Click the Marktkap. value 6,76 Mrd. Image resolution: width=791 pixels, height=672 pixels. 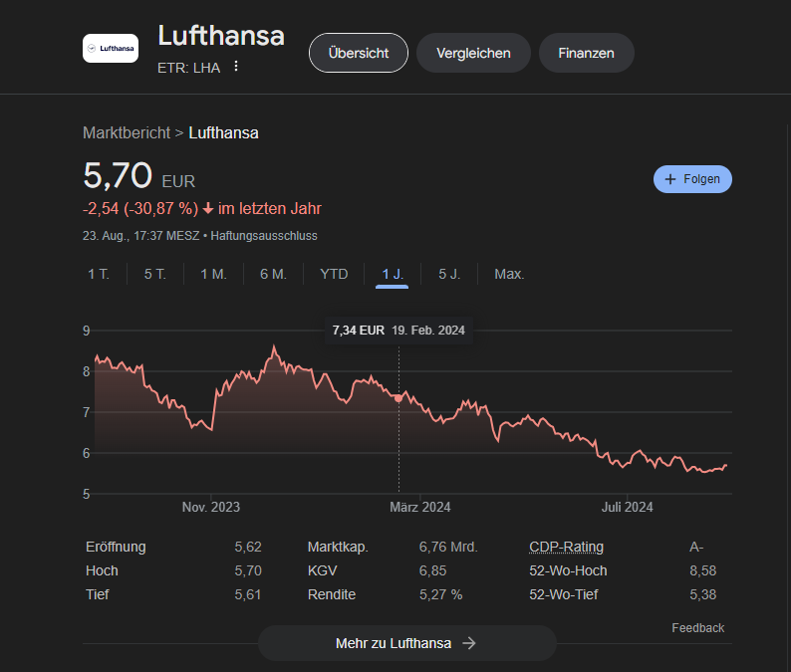(448, 547)
